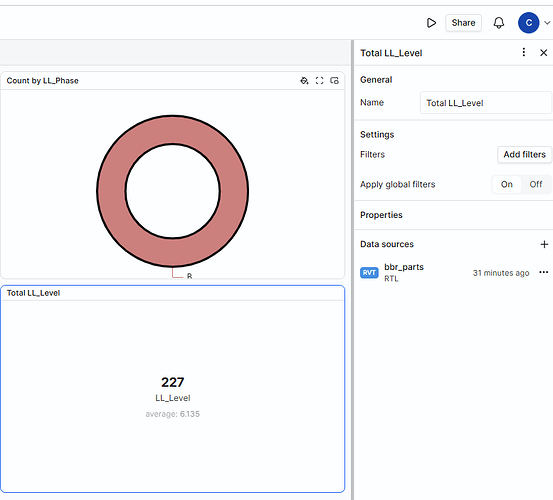Screen dimensions: 553x500
Task: Turn Apply global filters Off
Action: [535, 184]
